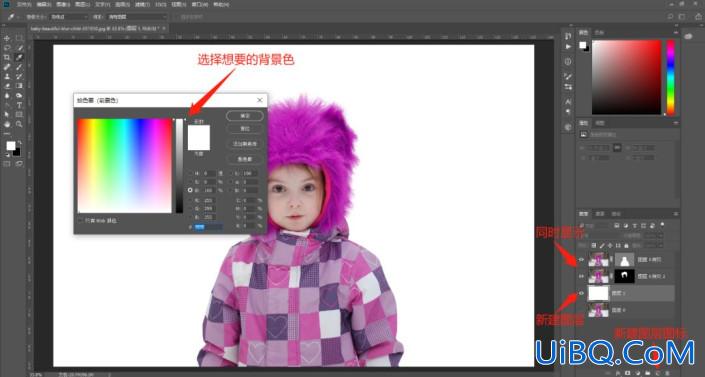Select the black mask thumbnail of 图层 0 拷贝 2
Screen dimensions: 705x377
[624, 276]
